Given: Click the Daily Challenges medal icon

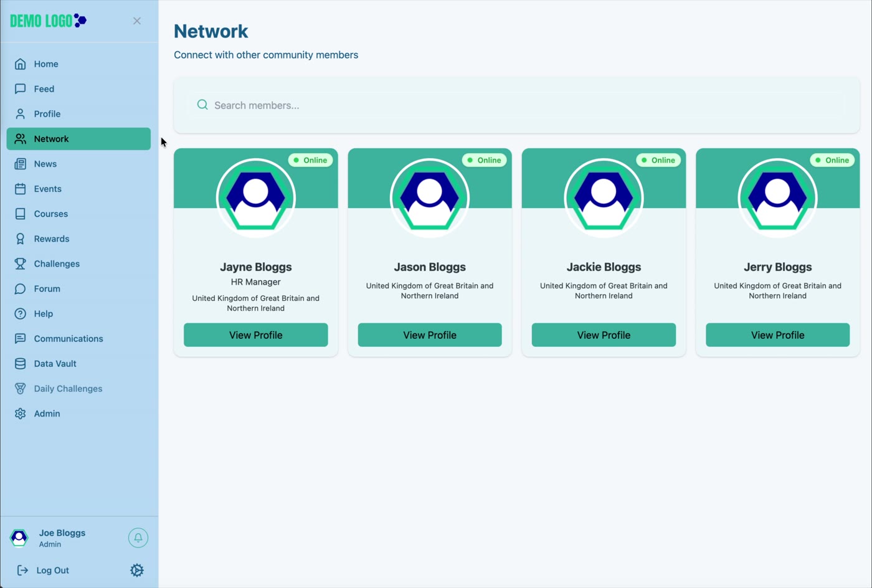Looking at the screenshot, I should click(21, 388).
